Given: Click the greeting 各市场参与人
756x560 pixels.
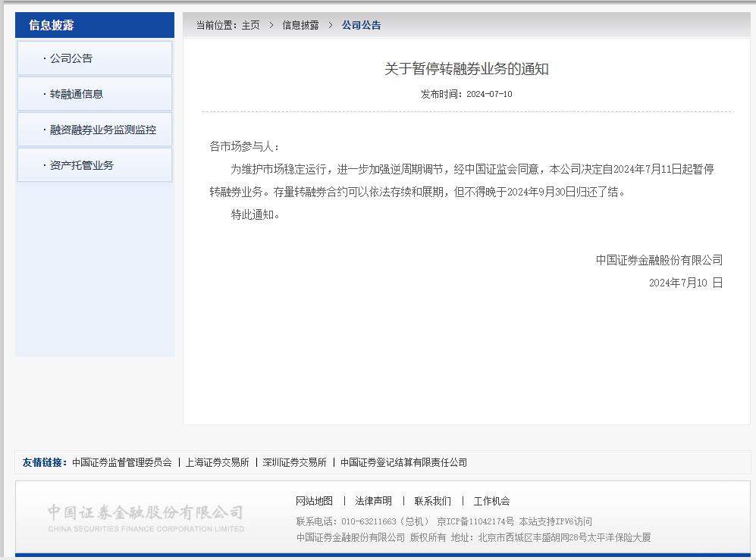Looking at the screenshot, I should coord(244,146).
